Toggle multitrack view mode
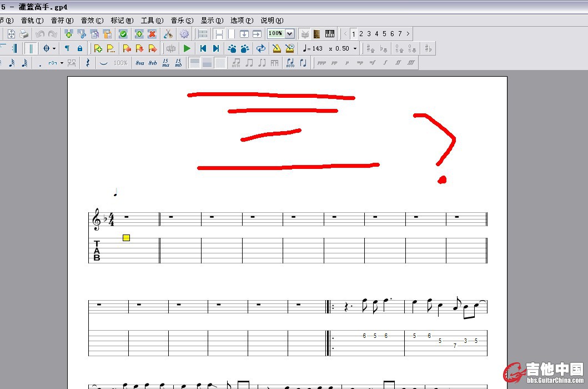588x389 pixels. (203, 34)
